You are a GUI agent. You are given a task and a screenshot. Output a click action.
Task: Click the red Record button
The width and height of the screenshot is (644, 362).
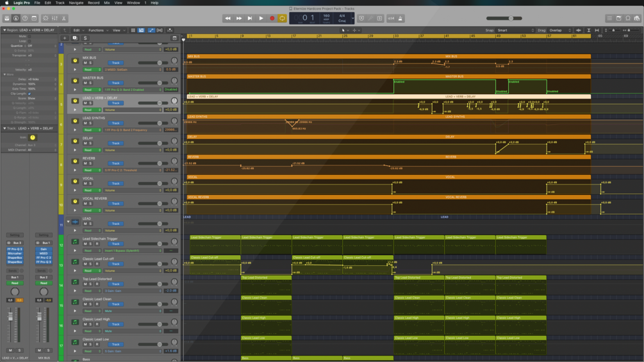[272, 19]
